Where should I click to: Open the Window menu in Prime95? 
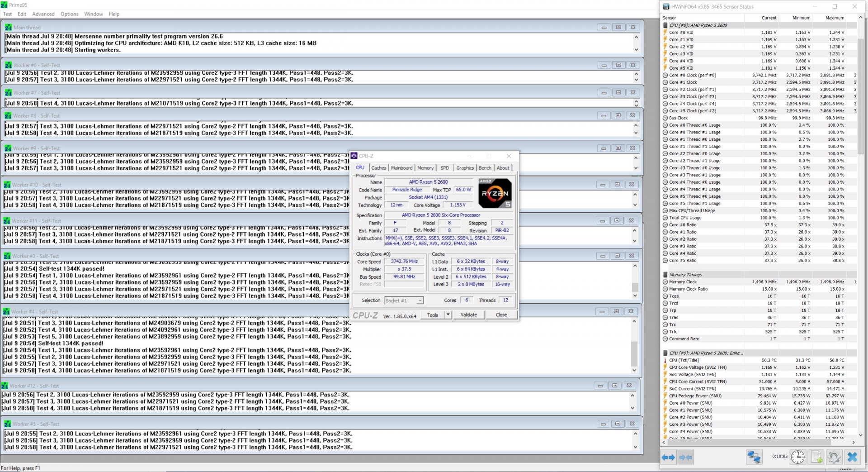click(x=94, y=14)
